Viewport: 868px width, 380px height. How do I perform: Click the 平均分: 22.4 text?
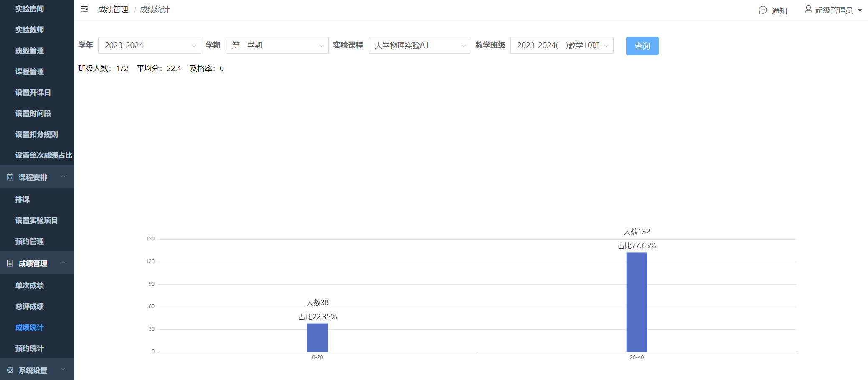159,69
